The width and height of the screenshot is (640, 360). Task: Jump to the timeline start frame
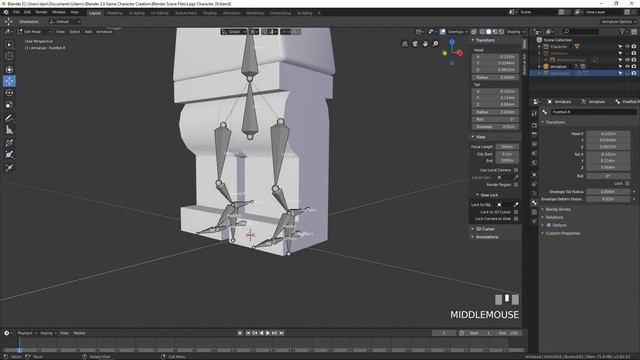click(248, 333)
